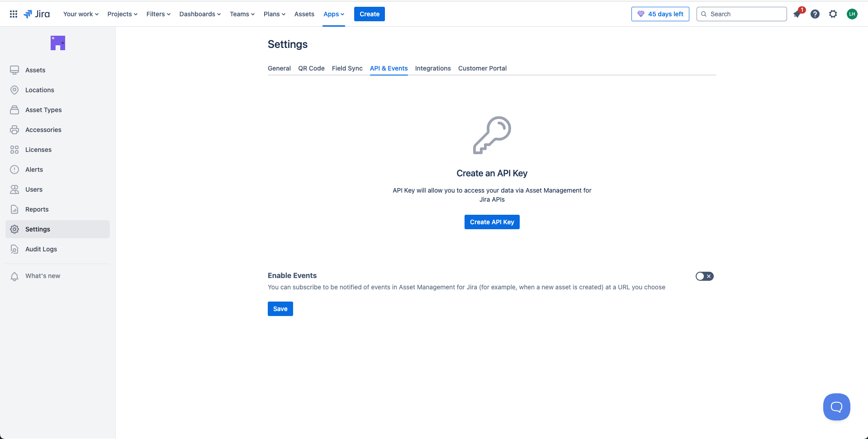Go to Locations in the sidebar
This screenshot has width=868, height=439.
[39, 90]
